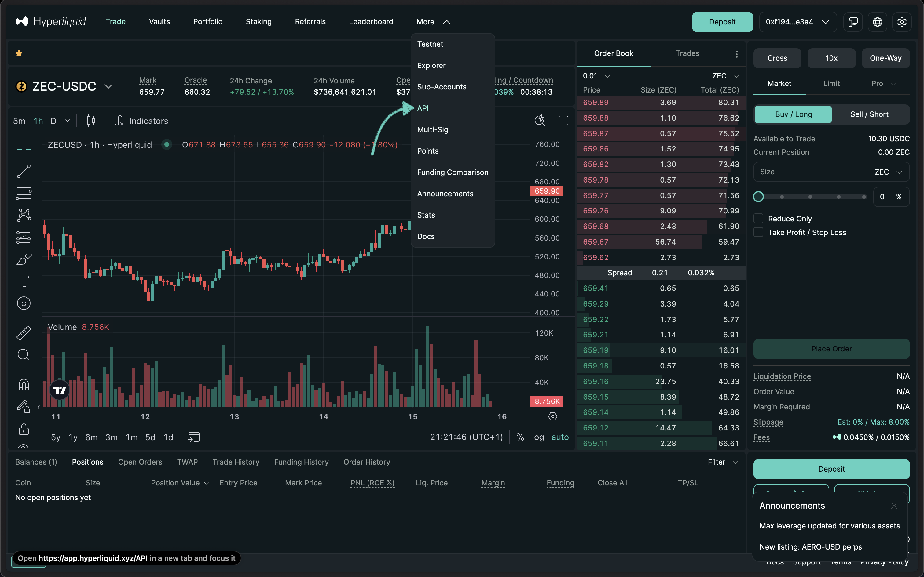The image size is (924, 577).
Task: Switch to Sell / Short side
Action: (x=869, y=114)
